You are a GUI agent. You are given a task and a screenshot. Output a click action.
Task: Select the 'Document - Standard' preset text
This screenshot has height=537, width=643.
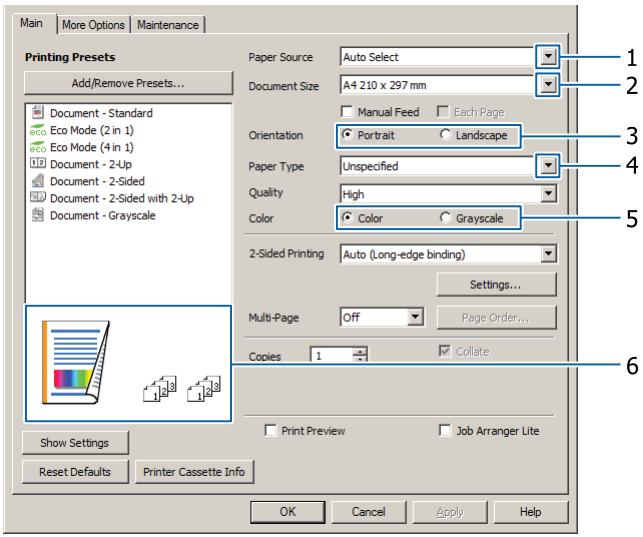101,113
